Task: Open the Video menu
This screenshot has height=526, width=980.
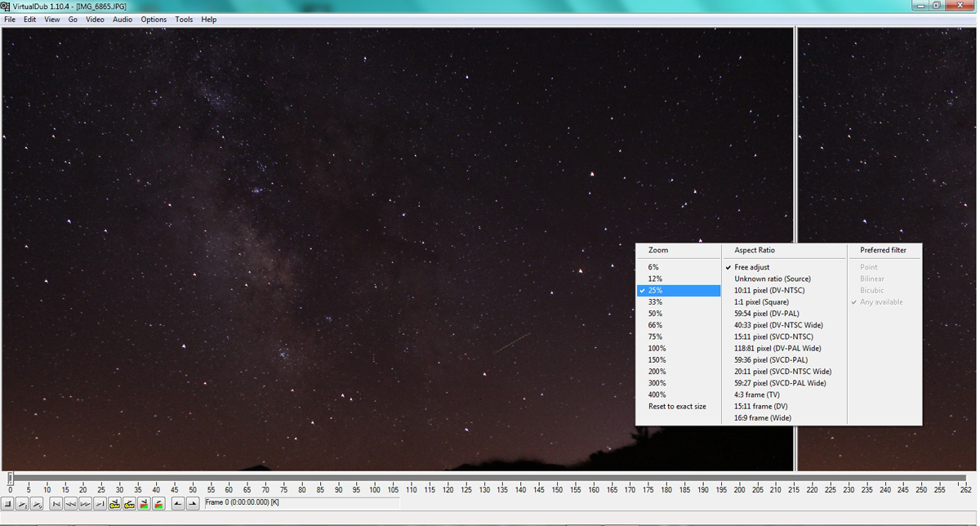Action: [x=95, y=20]
